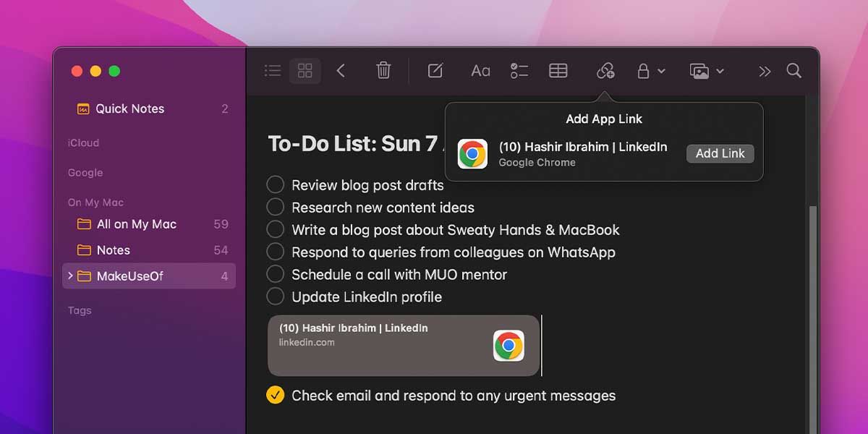Image resolution: width=868 pixels, height=434 pixels.
Task: Click the Quick Notes icon
Action: tap(83, 109)
